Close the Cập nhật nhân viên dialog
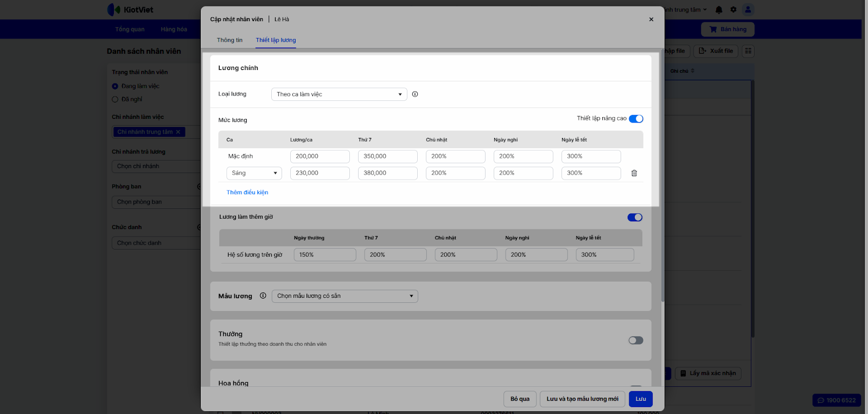This screenshot has height=414, width=868. point(651,20)
